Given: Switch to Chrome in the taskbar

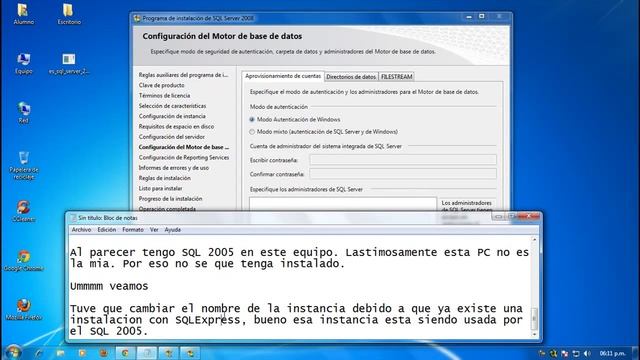Looking at the screenshot, I should tap(125, 353).
